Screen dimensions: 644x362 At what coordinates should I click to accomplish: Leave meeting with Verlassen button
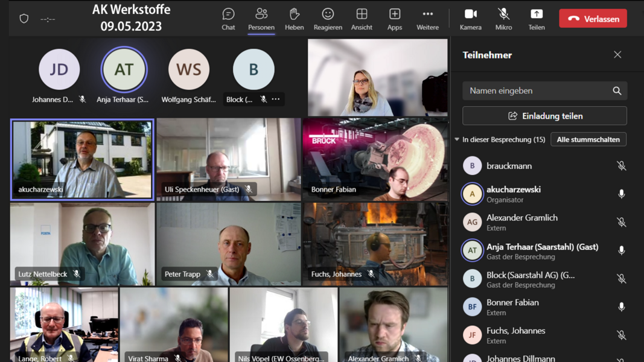pos(593,19)
